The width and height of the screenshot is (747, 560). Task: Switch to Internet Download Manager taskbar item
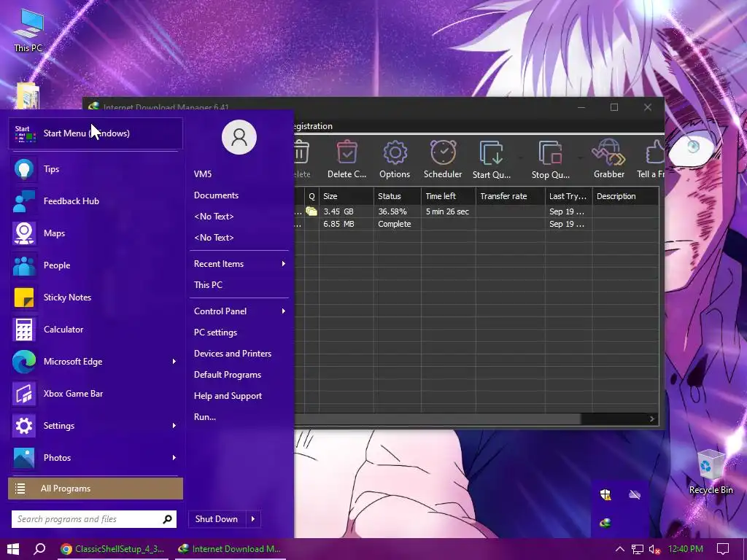[229, 549]
